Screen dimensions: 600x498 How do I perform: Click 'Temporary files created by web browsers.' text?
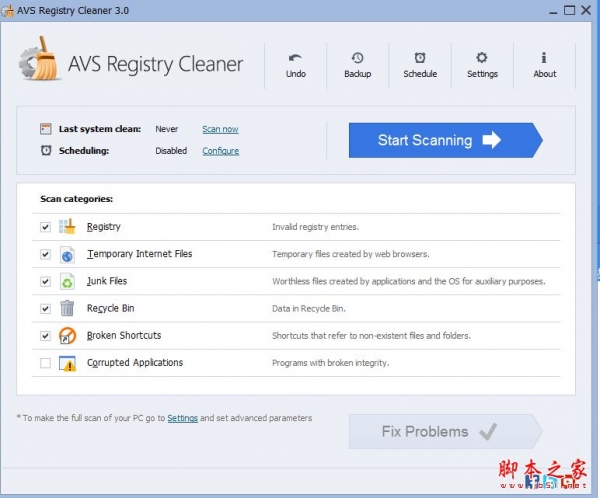(351, 254)
